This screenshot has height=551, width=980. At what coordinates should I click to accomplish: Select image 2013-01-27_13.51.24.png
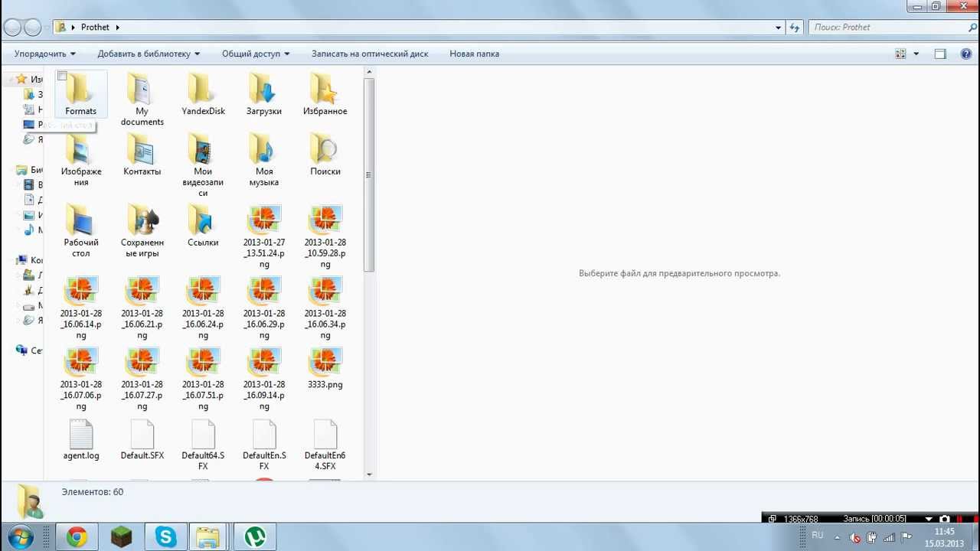point(264,236)
